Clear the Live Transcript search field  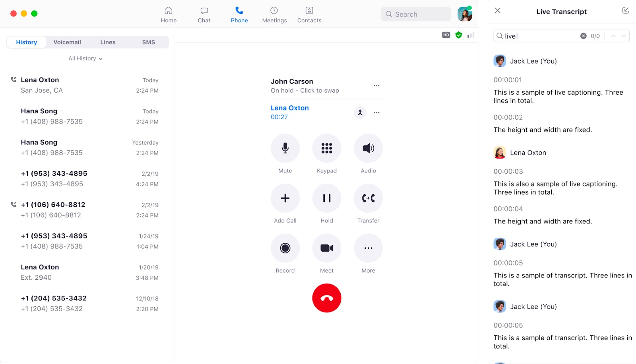pyautogui.click(x=583, y=36)
